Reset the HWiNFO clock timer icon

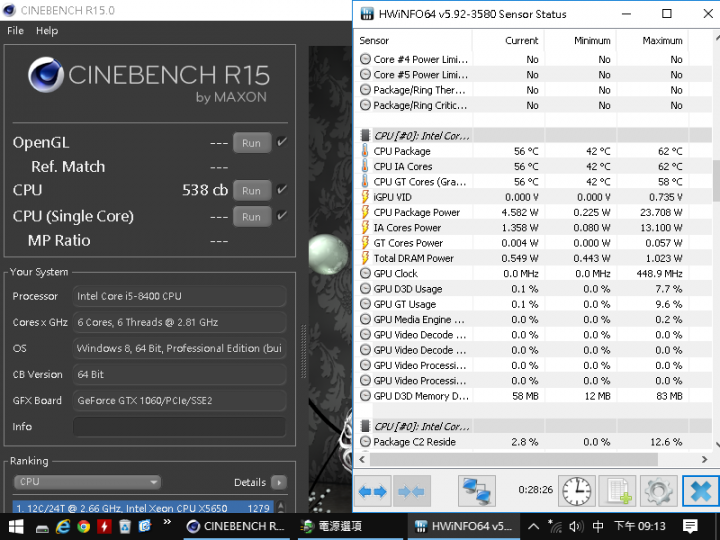tap(577, 491)
